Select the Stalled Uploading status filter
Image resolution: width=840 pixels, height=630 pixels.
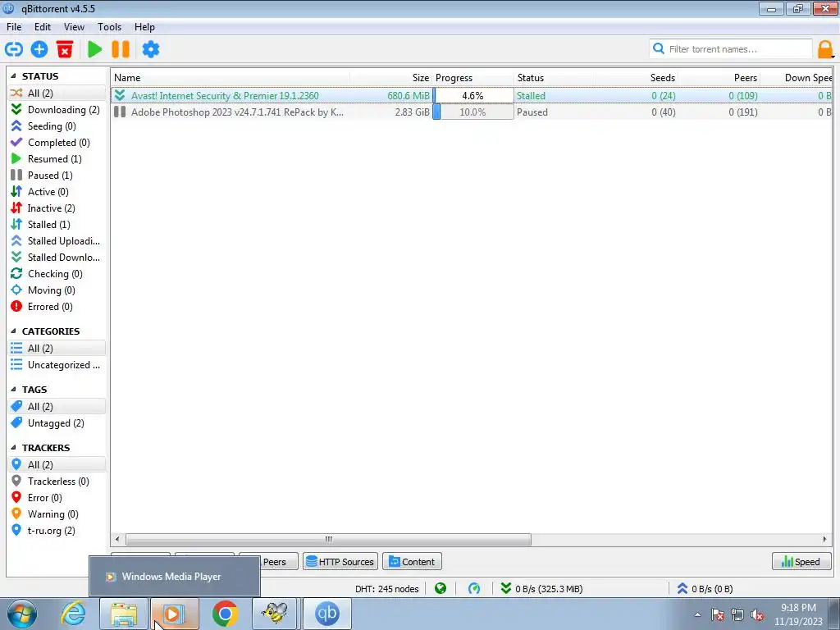point(57,241)
